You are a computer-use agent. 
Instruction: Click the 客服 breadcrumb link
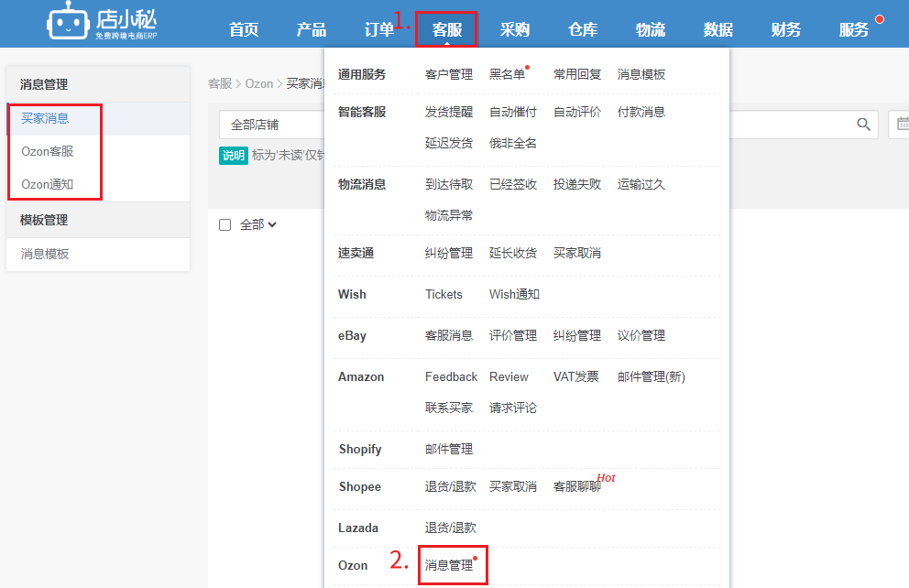pos(220,84)
